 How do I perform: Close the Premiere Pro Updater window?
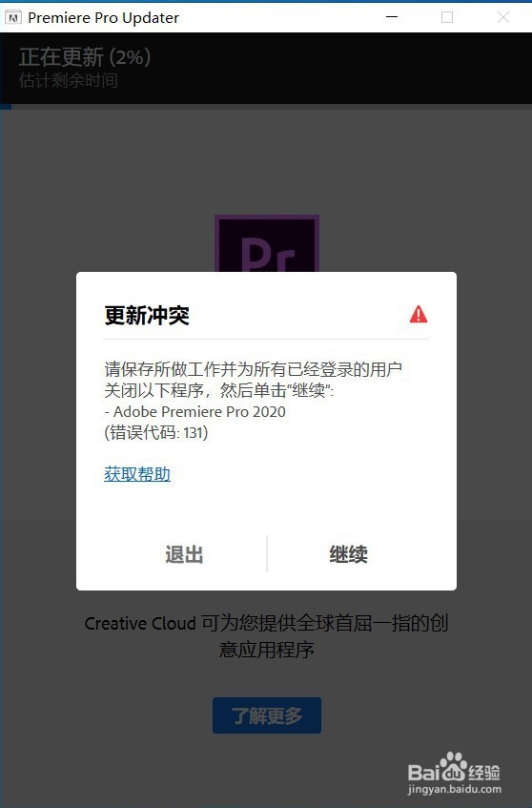[503, 17]
